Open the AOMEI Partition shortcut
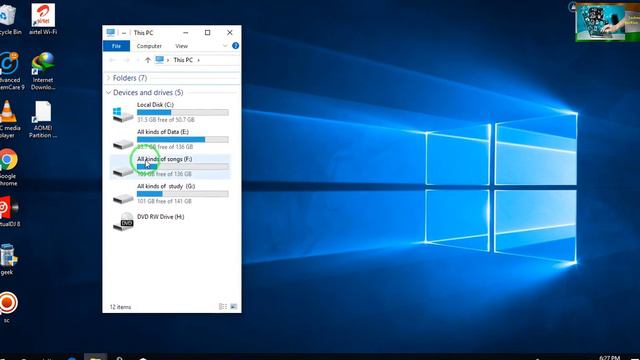The image size is (640, 360). [x=43, y=119]
